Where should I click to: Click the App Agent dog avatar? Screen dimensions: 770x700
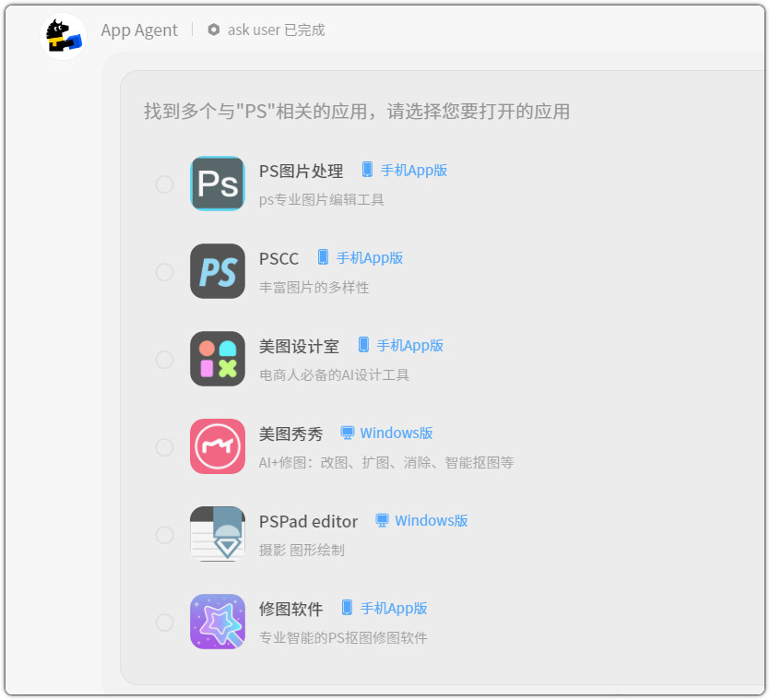tap(63, 36)
